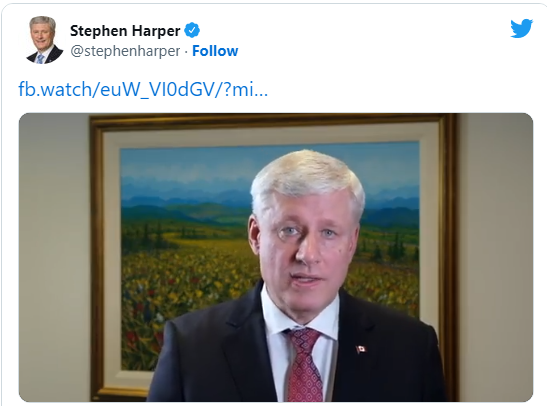Click the red patterned tie in the video
The image size is (547, 406).
click(305, 363)
